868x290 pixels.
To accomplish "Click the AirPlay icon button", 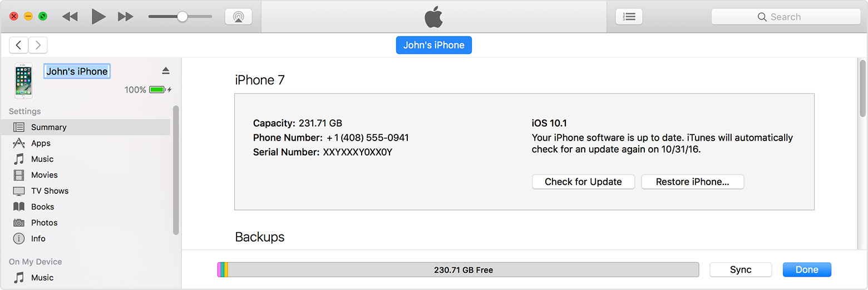I will point(238,17).
